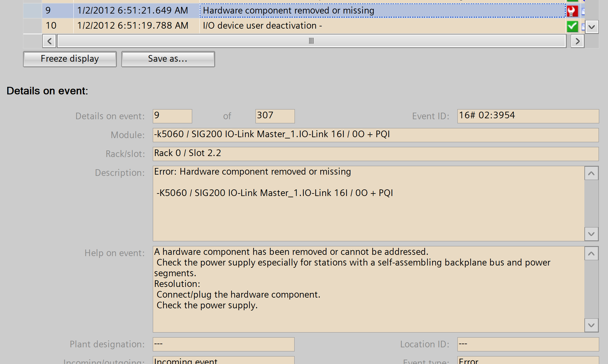
Task: Select 'Hardware component removed or missing' event row
Action: click(288, 11)
